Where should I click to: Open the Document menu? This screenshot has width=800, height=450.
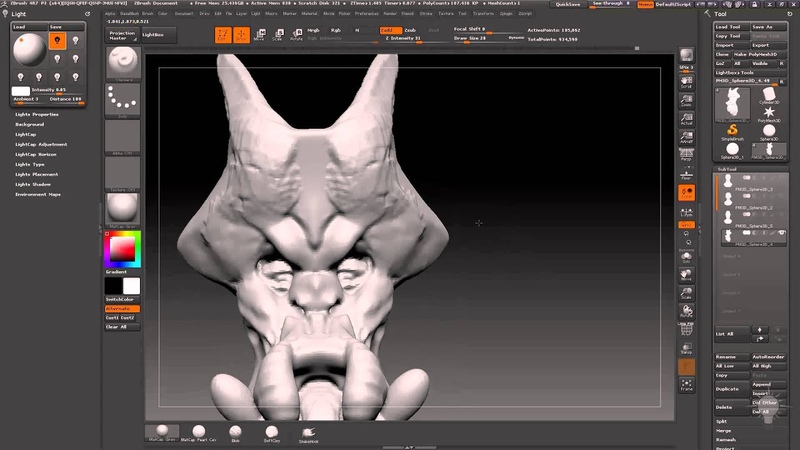(184, 14)
